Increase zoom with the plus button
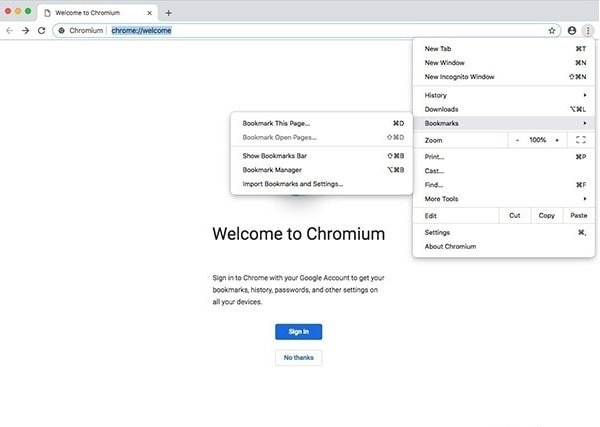The width and height of the screenshot is (600, 427). (x=557, y=140)
